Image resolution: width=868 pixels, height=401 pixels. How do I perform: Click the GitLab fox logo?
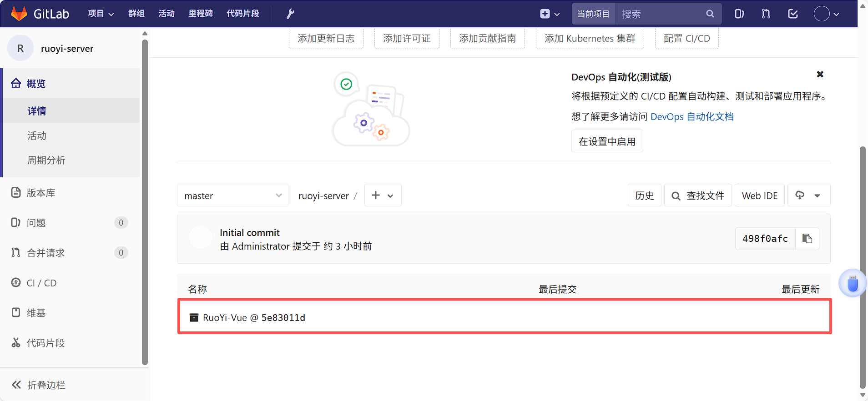(19, 14)
